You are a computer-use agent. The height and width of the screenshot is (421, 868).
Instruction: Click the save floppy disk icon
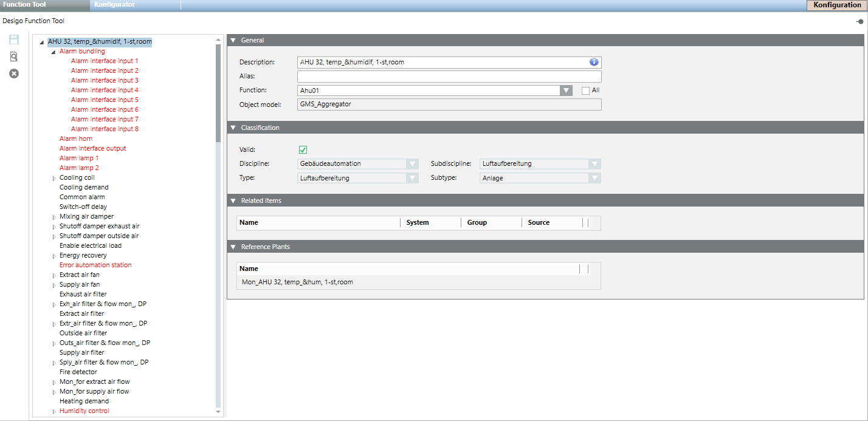coord(13,40)
